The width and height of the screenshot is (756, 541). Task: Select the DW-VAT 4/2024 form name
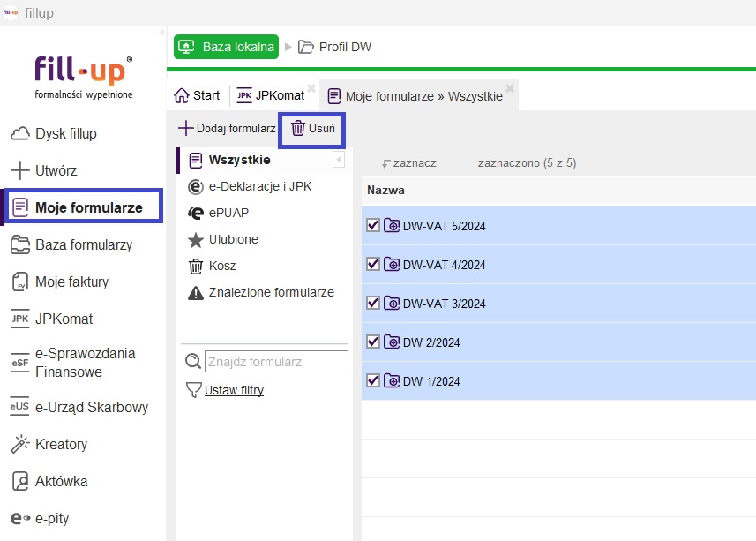pyautogui.click(x=444, y=265)
